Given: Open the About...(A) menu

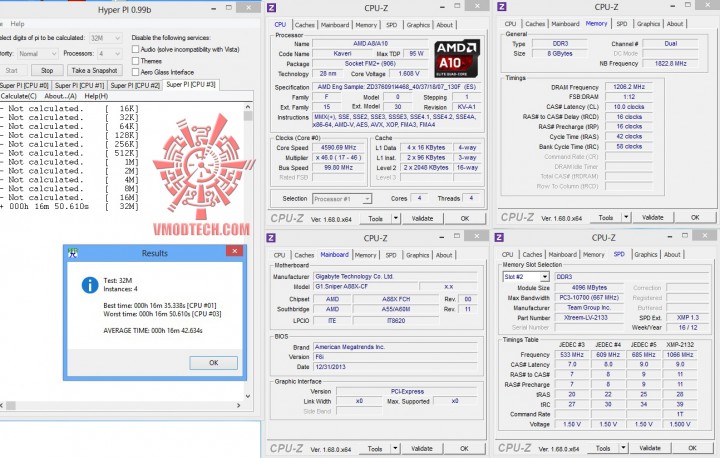Looking at the screenshot, I should [x=61, y=96].
